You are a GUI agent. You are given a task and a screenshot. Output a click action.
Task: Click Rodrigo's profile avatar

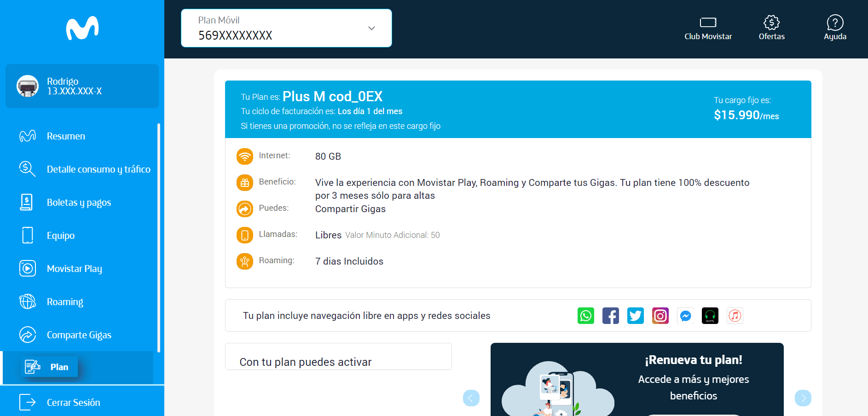point(28,86)
